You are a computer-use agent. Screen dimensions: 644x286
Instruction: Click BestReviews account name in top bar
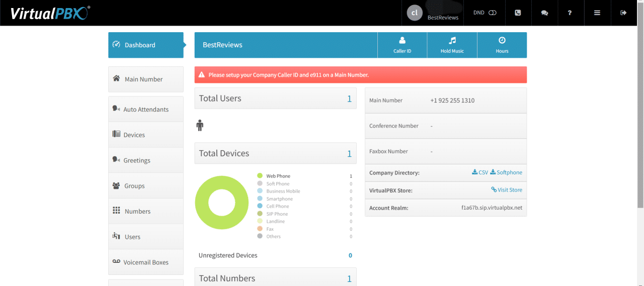443,18
